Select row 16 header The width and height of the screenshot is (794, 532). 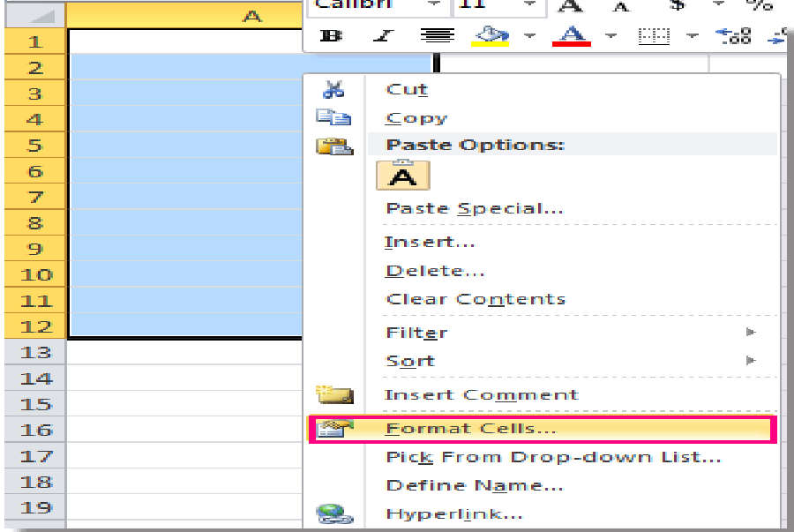[35, 430]
